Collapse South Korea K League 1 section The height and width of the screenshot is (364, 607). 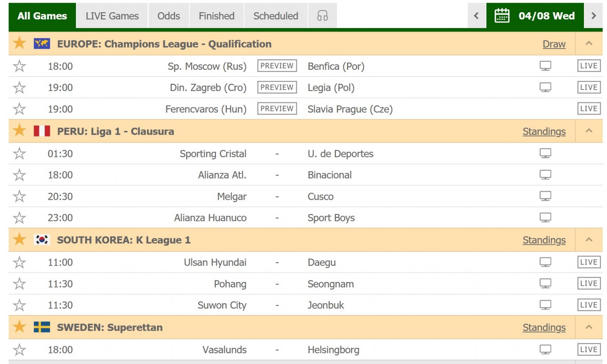point(589,240)
